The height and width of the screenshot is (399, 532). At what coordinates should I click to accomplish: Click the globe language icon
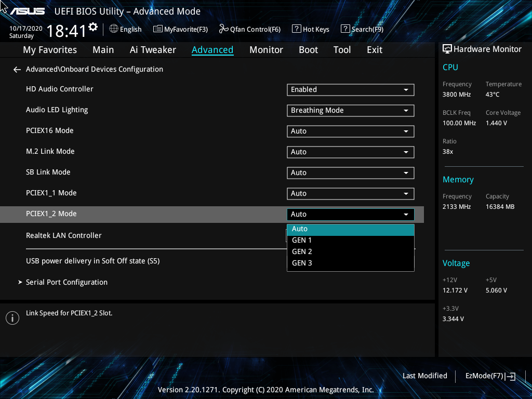click(x=114, y=29)
